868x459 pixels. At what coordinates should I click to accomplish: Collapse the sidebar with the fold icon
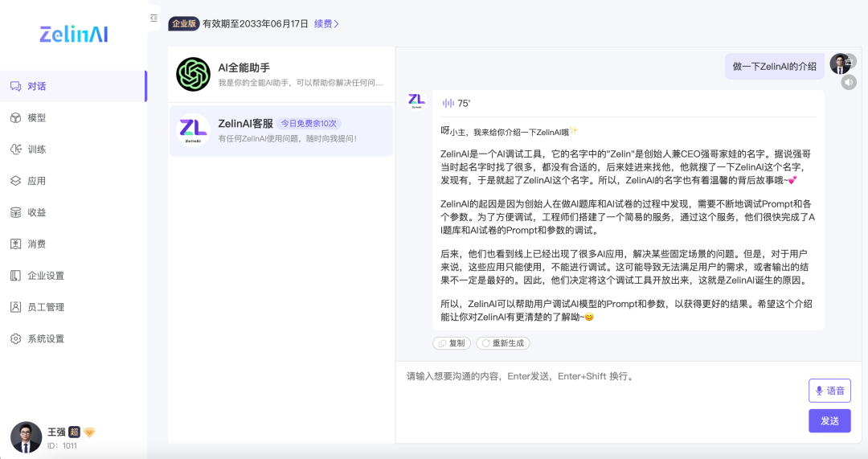tap(154, 18)
